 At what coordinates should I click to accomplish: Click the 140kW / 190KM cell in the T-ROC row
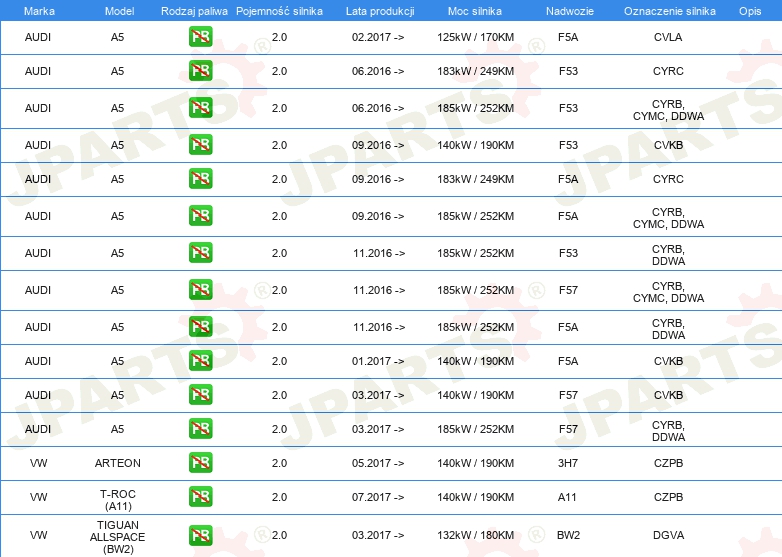pyautogui.click(x=475, y=497)
